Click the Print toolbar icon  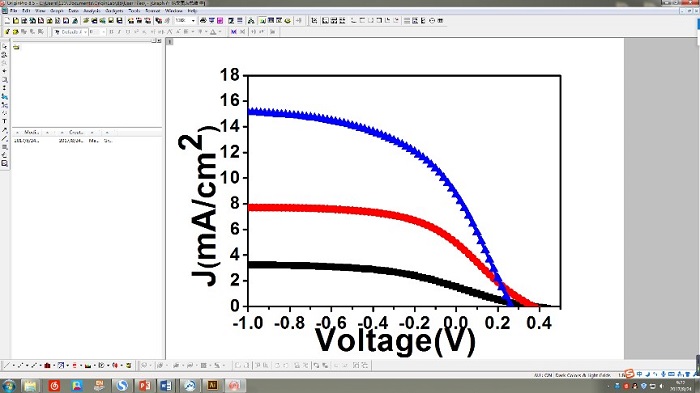coord(203,21)
